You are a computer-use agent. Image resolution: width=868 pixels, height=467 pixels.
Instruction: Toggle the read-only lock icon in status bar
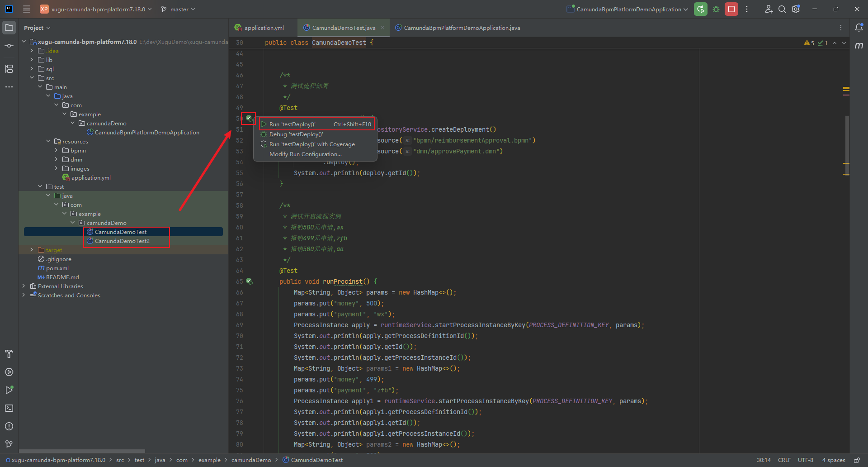tap(857, 460)
